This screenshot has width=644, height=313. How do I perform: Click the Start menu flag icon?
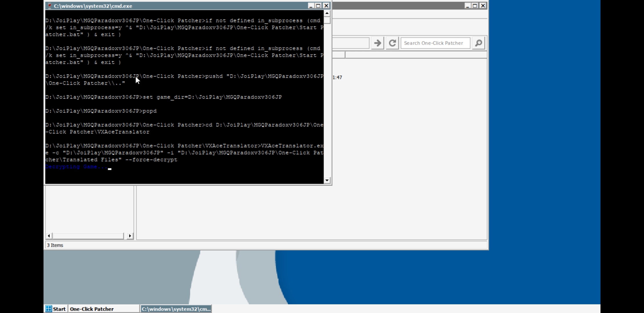tap(49, 309)
